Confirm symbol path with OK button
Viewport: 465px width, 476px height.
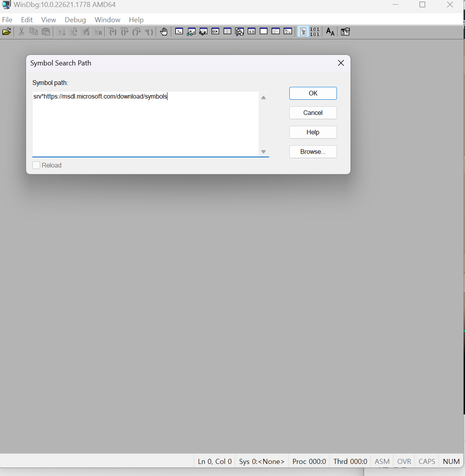313,93
